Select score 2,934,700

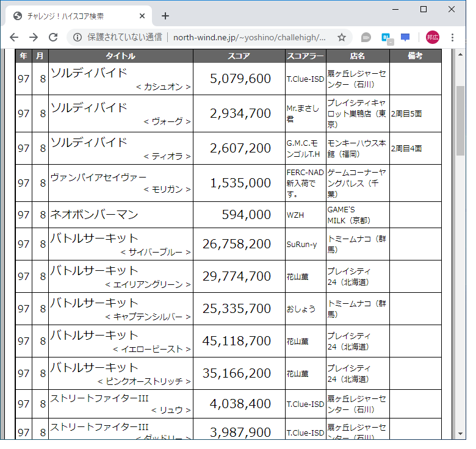pyautogui.click(x=240, y=113)
